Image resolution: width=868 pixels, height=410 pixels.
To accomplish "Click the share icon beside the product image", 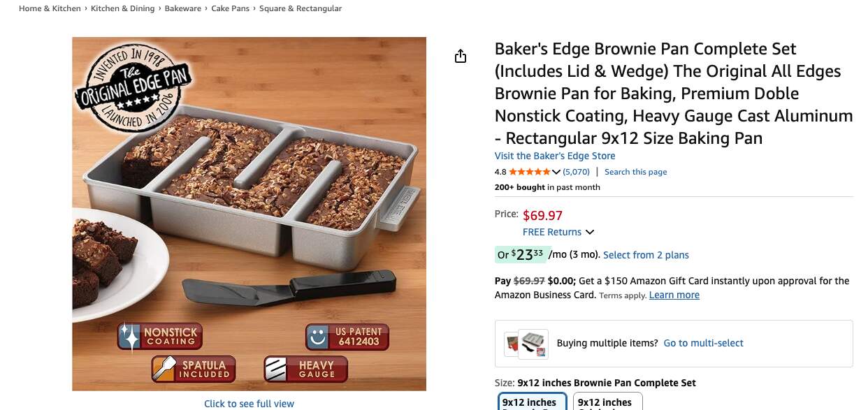I will (460, 57).
